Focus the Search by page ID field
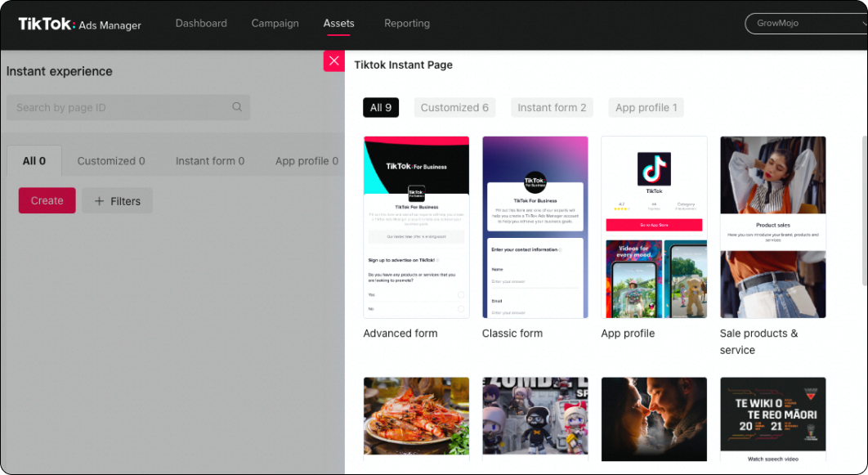The height and width of the screenshot is (475, 868). pos(128,107)
